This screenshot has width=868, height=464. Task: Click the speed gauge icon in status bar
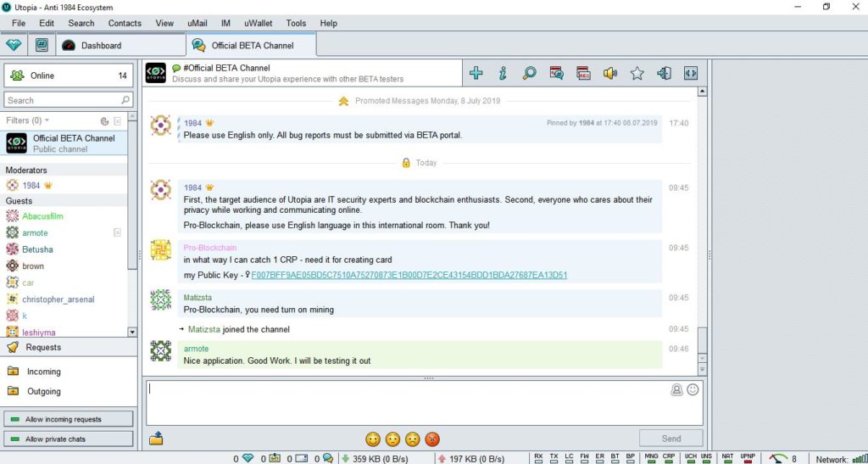point(779,458)
